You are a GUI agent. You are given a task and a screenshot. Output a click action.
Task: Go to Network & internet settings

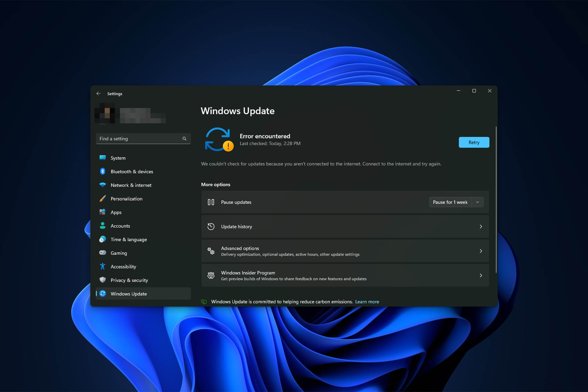tap(143, 185)
